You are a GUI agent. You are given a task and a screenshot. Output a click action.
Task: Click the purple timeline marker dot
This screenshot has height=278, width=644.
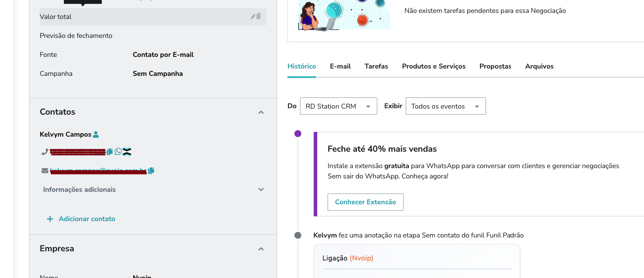[x=298, y=134]
